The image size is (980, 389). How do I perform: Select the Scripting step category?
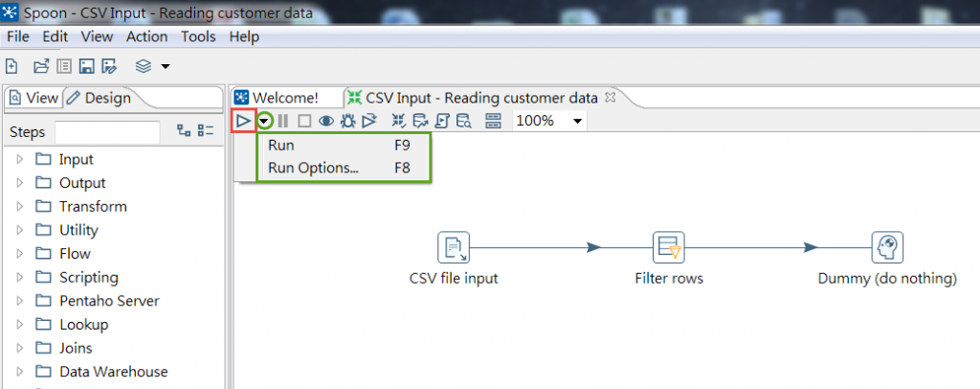(x=89, y=277)
